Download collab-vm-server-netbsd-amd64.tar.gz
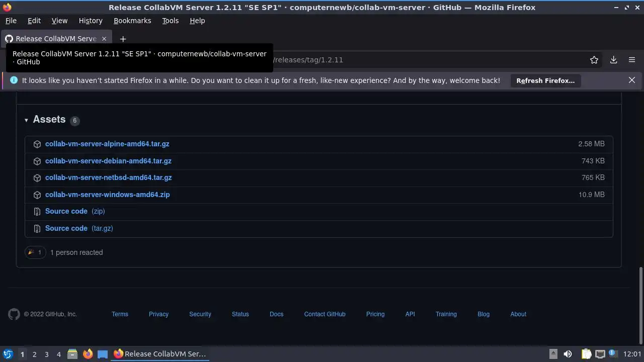The width and height of the screenshot is (644, 362). (109, 177)
